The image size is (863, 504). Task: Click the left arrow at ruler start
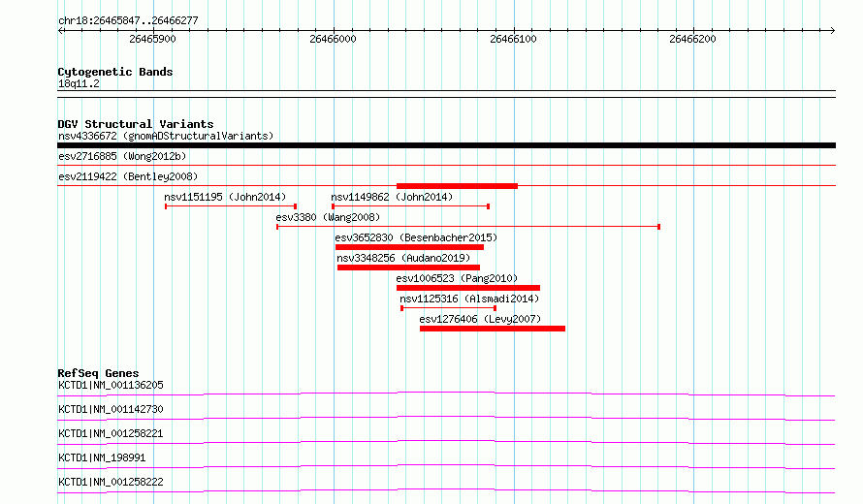pyautogui.click(x=61, y=31)
